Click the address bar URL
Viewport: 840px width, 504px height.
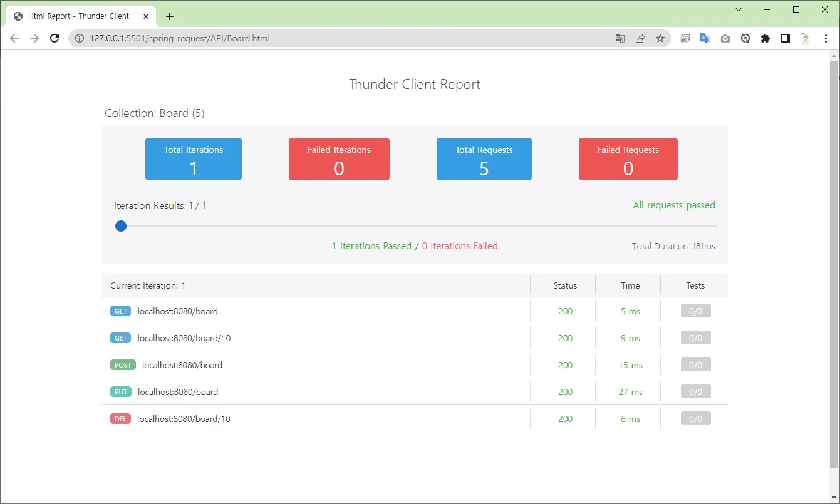(180, 38)
